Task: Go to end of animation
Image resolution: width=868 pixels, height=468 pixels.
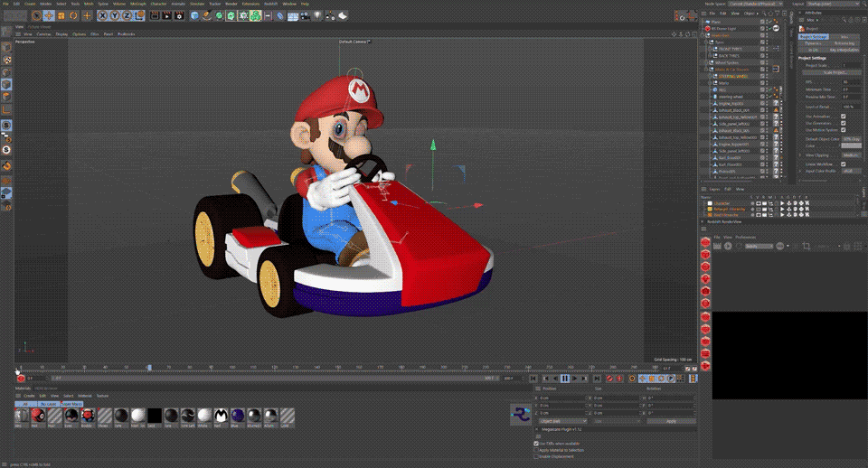Action: pyautogui.click(x=597, y=379)
